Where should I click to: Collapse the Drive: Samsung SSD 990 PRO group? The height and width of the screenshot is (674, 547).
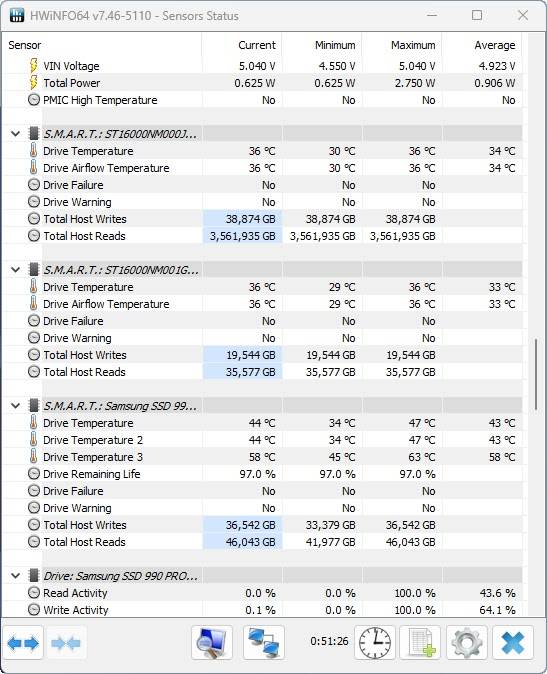point(16,576)
